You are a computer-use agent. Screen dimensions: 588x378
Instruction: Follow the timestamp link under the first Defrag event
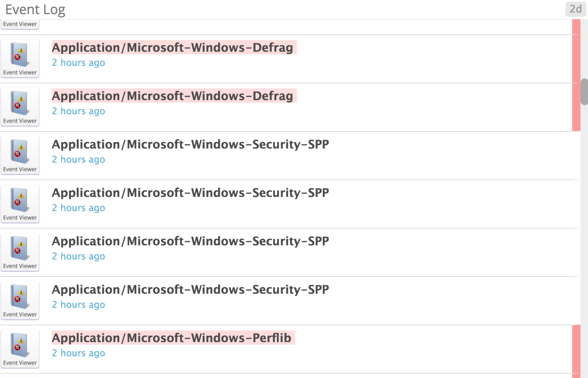click(x=78, y=63)
